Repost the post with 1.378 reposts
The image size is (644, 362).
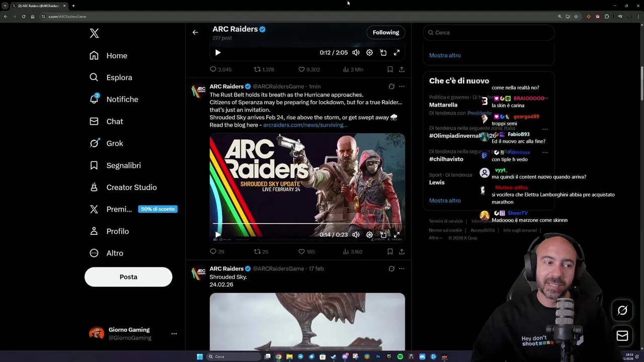tap(264, 69)
